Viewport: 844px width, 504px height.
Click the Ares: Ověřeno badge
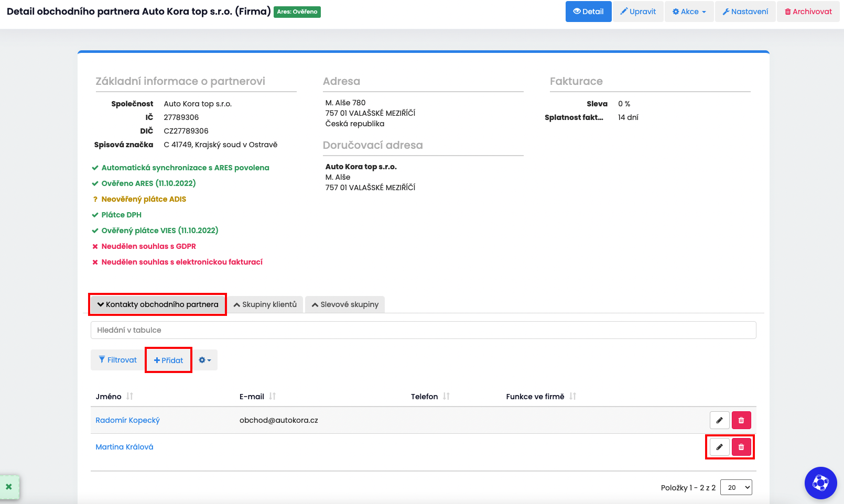coord(297,12)
